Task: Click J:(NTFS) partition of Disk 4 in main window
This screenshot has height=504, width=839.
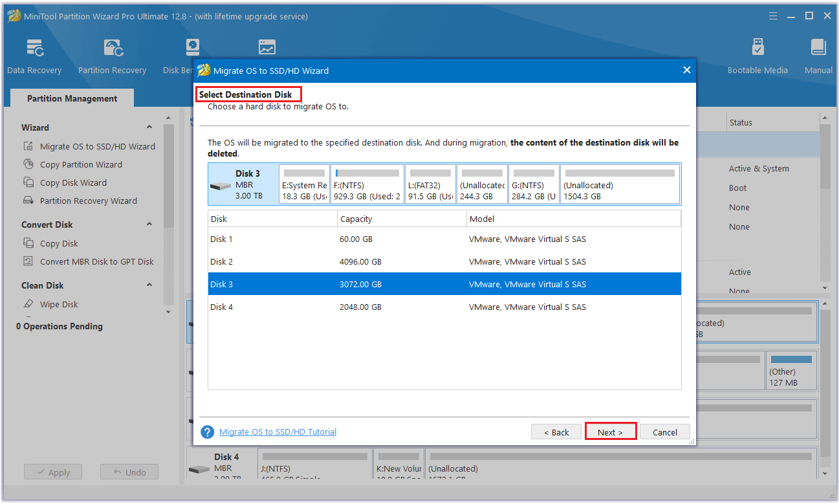Action: (316, 463)
